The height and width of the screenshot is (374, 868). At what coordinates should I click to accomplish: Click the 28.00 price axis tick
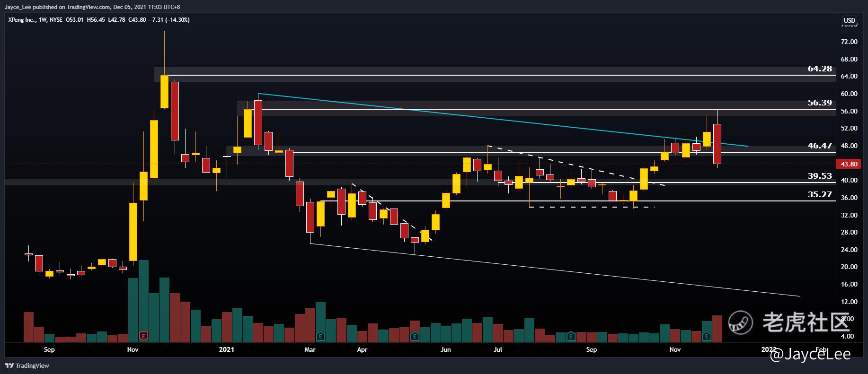(x=850, y=233)
